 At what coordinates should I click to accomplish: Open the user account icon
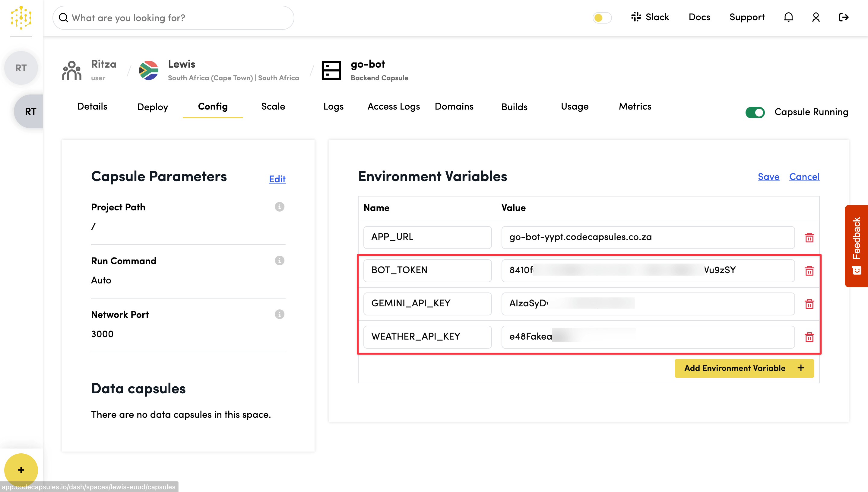(x=816, y=17)
